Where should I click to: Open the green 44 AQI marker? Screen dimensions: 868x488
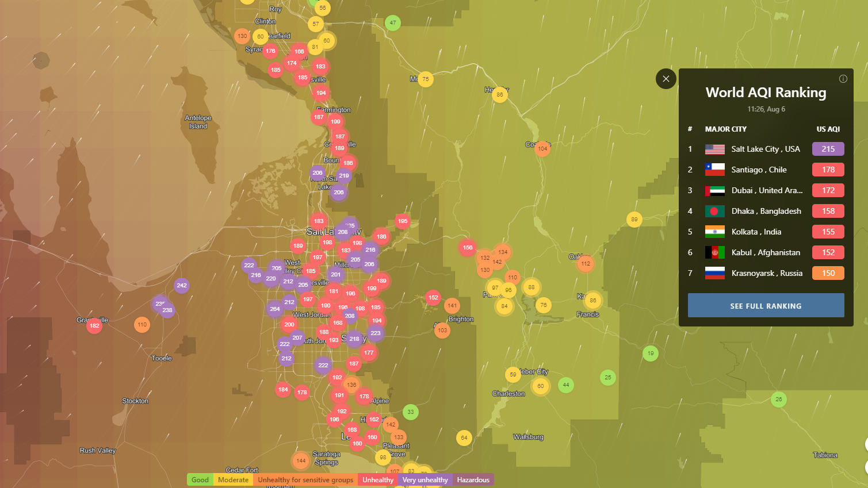click(566, 385)
